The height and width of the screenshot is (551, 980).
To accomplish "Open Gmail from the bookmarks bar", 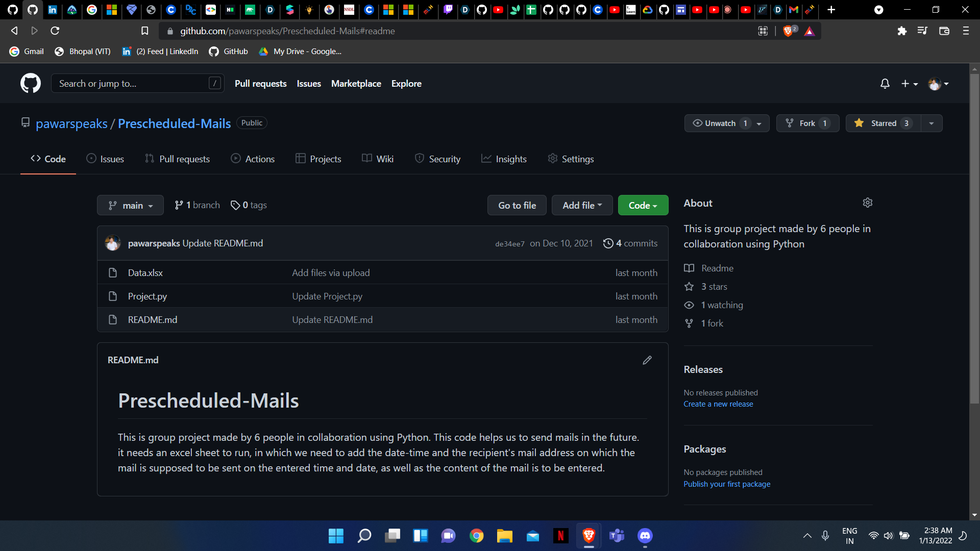I will click(26, 51).
